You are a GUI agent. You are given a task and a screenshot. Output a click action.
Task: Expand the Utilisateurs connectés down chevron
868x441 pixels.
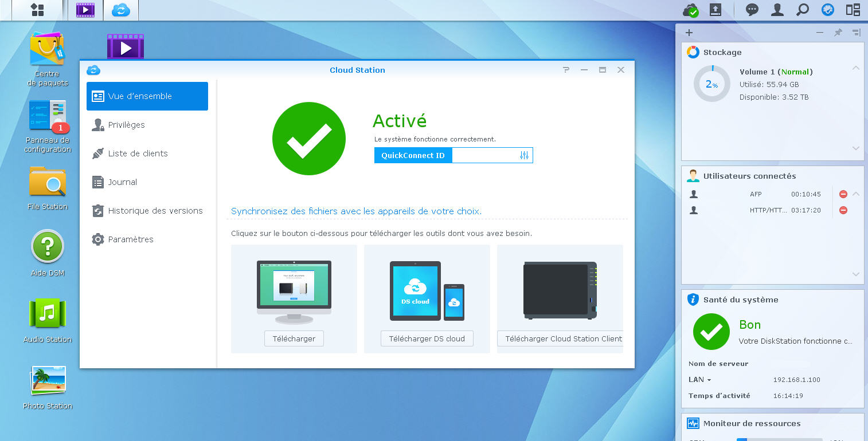(855, 274)
